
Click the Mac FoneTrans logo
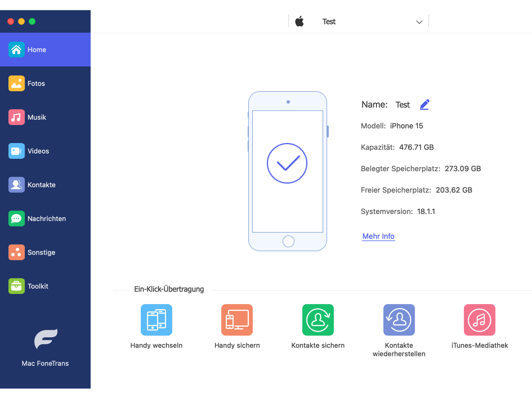pyautogui.click(x=46, y=339)
